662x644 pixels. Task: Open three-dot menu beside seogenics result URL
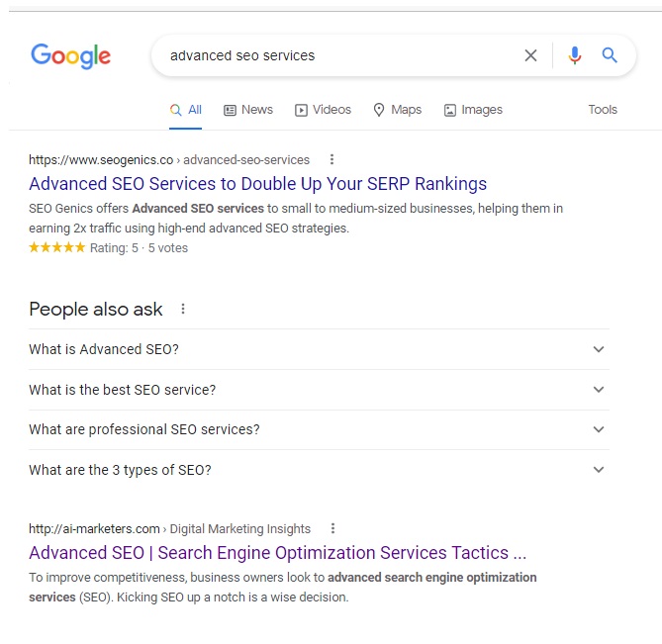pyautogui.click(x=331, y=159)
